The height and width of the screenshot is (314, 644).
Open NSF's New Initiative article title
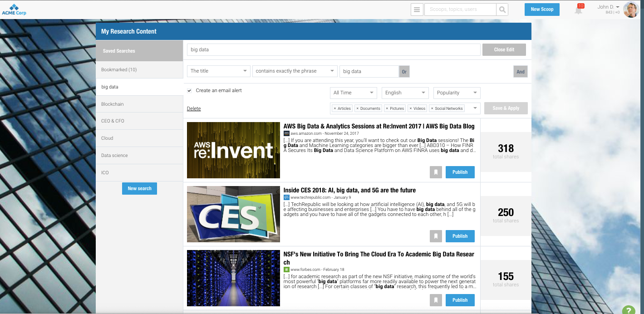[379, 258]
